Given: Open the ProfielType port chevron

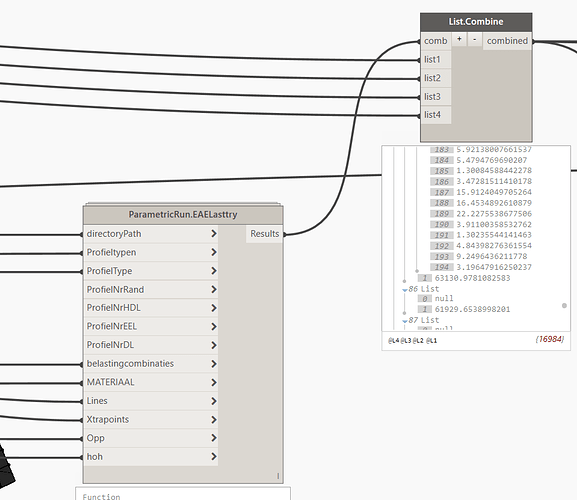Looking at the screenshot, I should [213, 271].
